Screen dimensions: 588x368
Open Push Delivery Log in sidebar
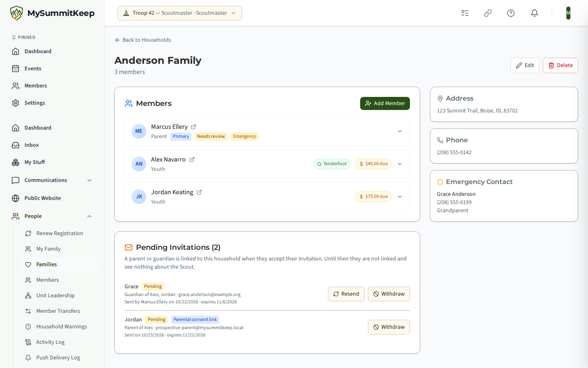(x=59, y=358)
